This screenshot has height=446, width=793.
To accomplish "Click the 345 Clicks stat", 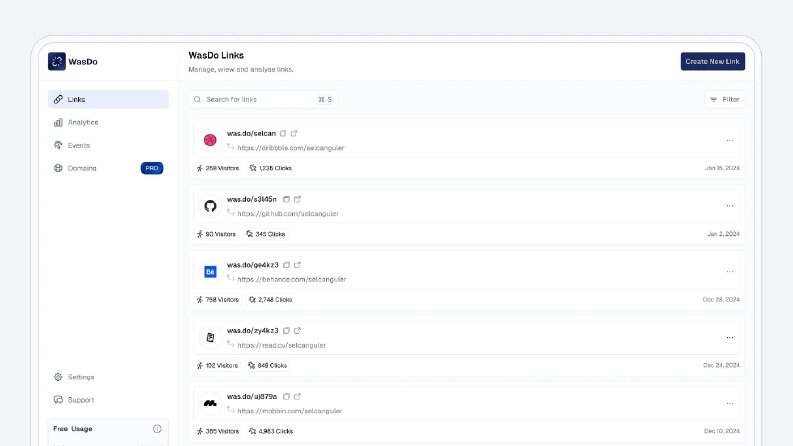I will [266, 234].
